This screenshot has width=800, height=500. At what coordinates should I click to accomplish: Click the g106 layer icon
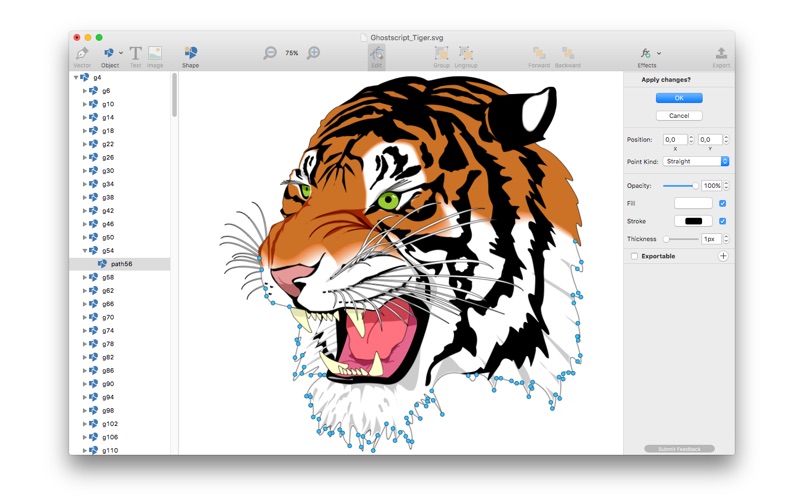pos(93,437)
